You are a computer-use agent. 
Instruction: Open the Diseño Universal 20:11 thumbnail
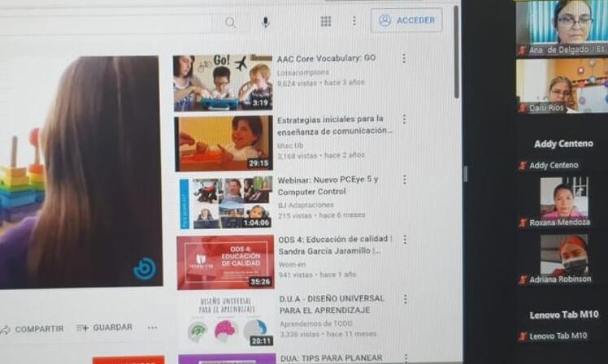coord(227,321)
